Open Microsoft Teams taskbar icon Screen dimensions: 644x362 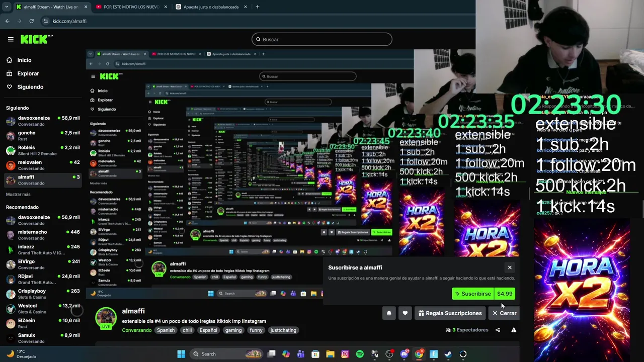coord(301,354)
